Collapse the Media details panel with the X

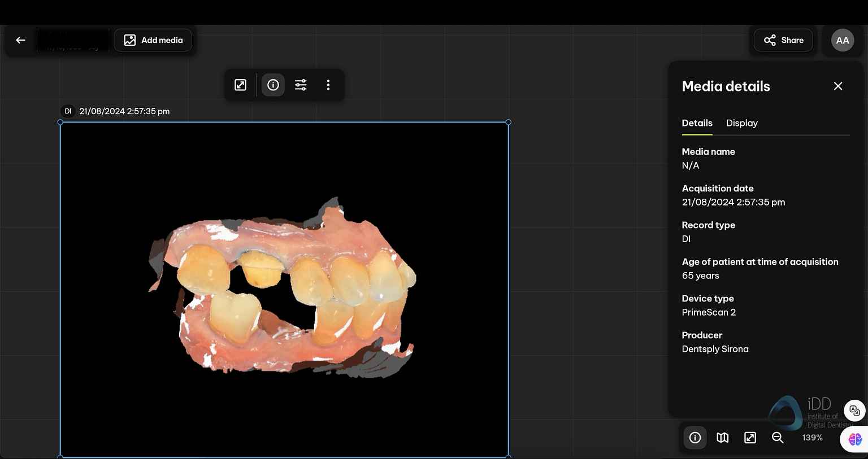[x=837, y=86]
